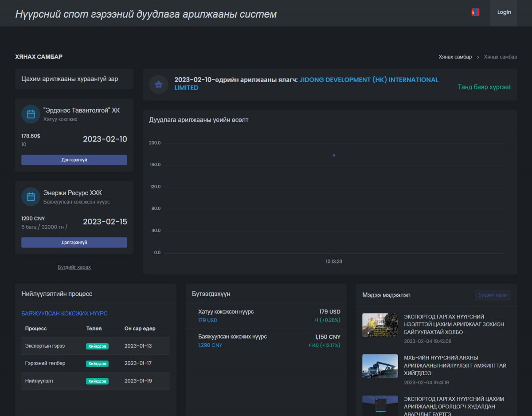Viewport: 532px width, 416px height.
Task: Open third news thumbnail with dark screenshot
Action: pyautogui.click(x=380, y=405)
